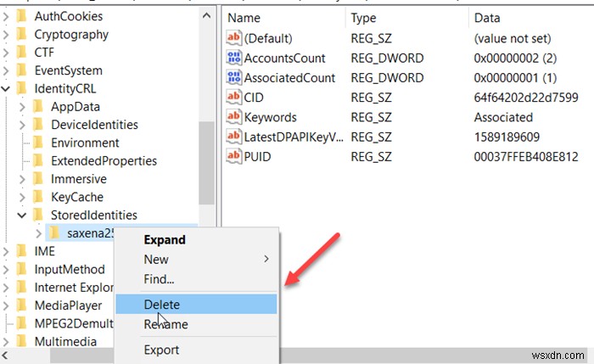Click the Keywords string value icon
The height and width of the screenshot is (364, 594).
coord(233,116)
